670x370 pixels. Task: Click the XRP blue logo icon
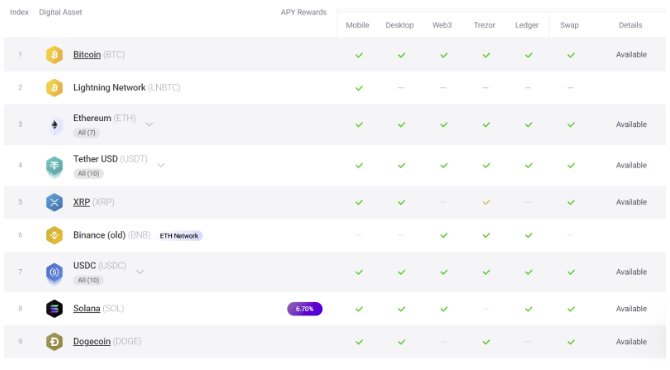(x=54, y=202)
